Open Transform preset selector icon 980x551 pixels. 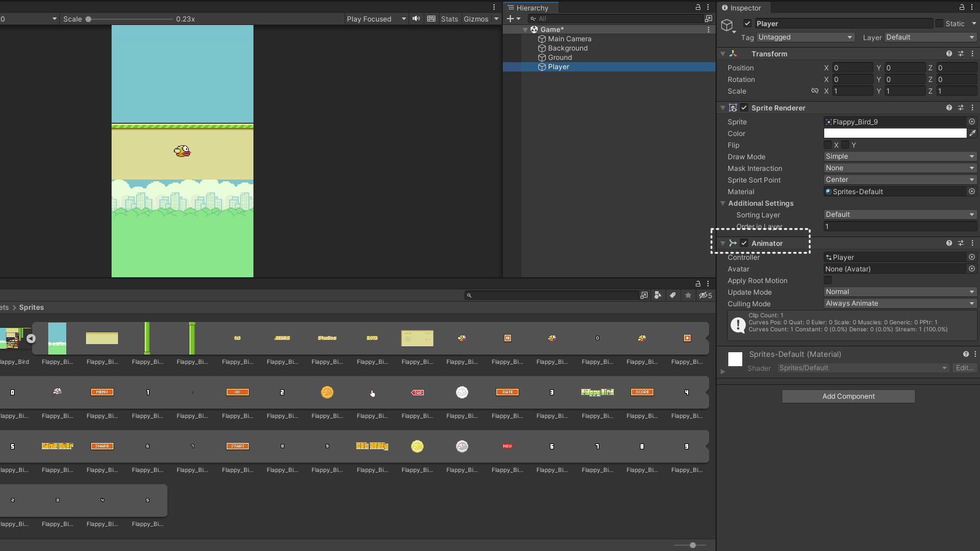961,53
